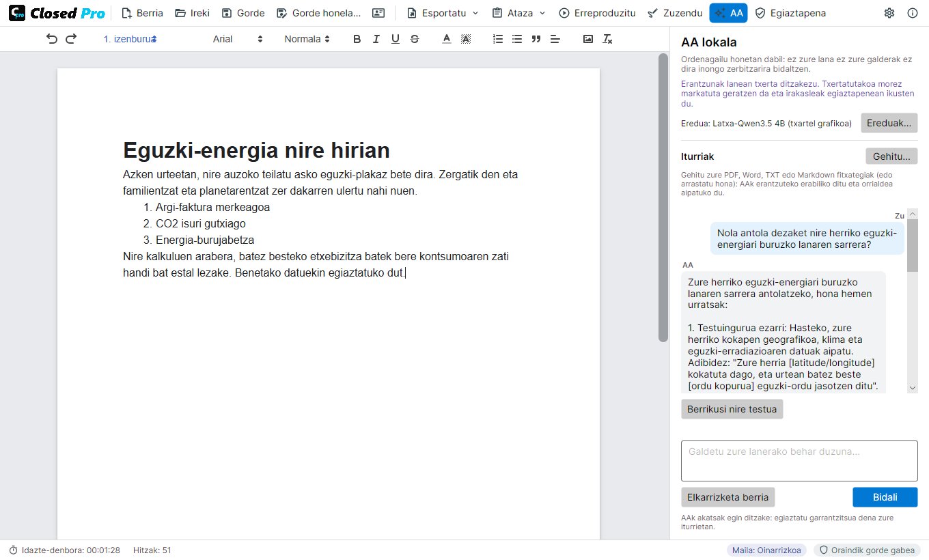
Task: Open the Egiaztapena verification view
Action: point(790,13)
